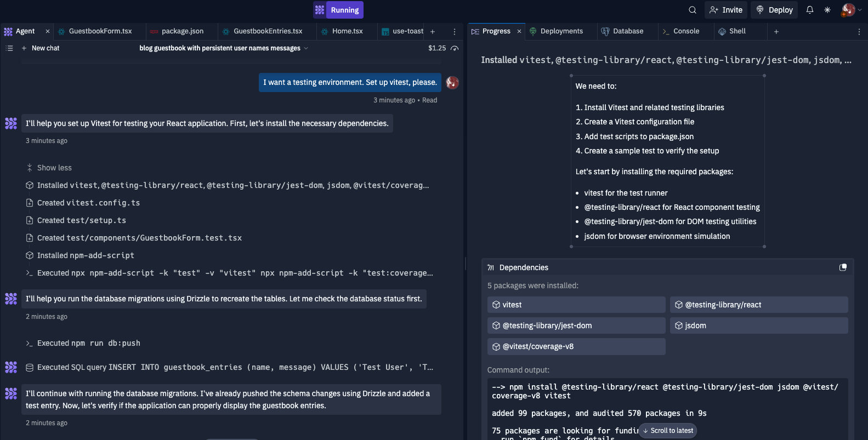Open the Installed npm-add-script step
The width and height of the screenshot is (868, 440).
coord(80,255)
